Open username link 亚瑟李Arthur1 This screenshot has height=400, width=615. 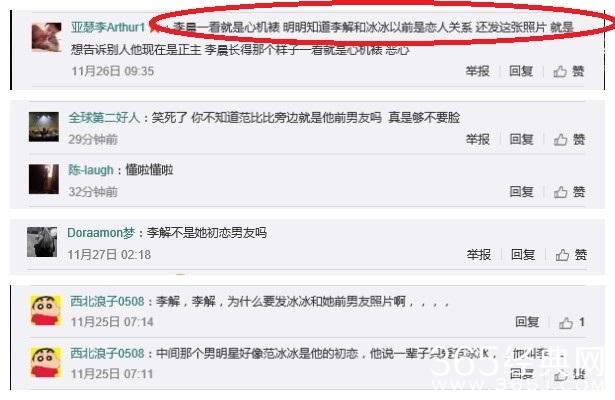click(108, 27)
